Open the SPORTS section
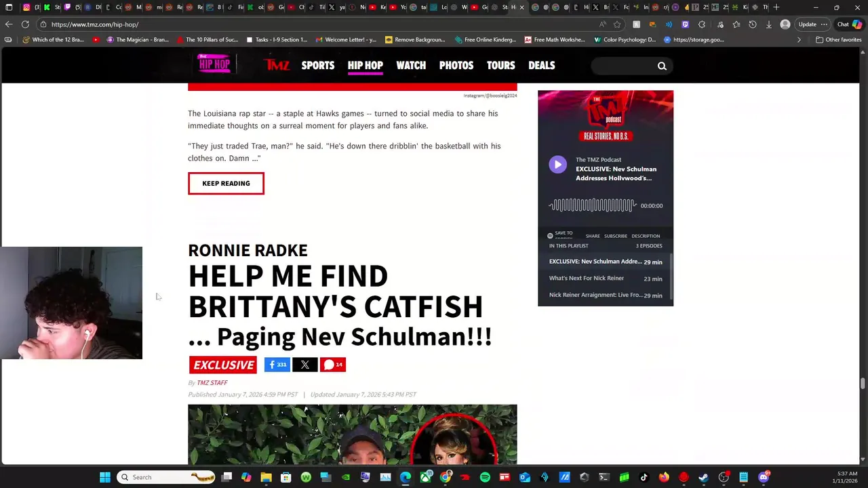 [x=318, y=65]
